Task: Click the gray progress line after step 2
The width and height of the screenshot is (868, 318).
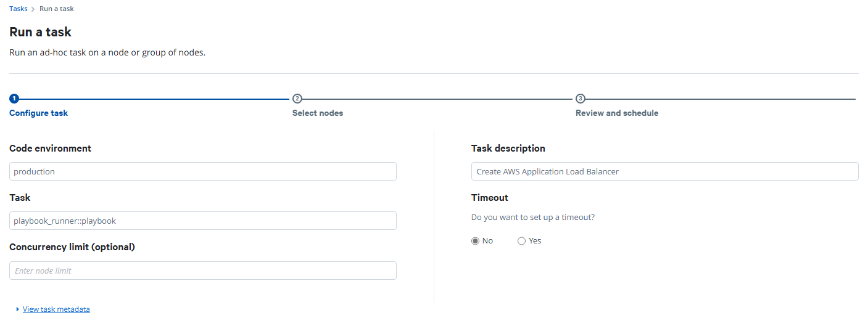Action: (438, 99)
